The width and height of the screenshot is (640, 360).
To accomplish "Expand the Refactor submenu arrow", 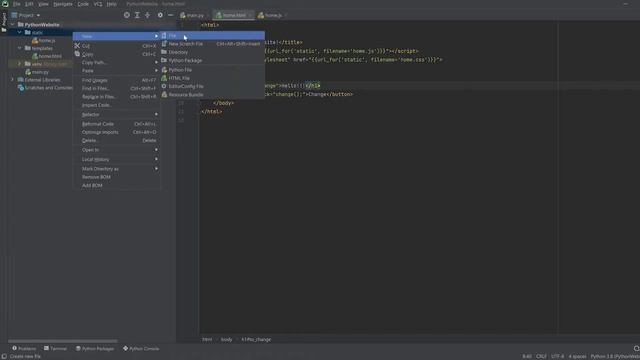I will point(156,114).
